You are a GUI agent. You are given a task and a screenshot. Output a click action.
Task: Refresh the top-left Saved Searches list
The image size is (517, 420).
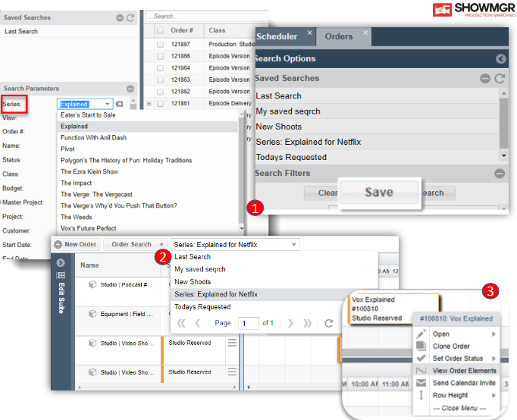(x=130, y=17)
